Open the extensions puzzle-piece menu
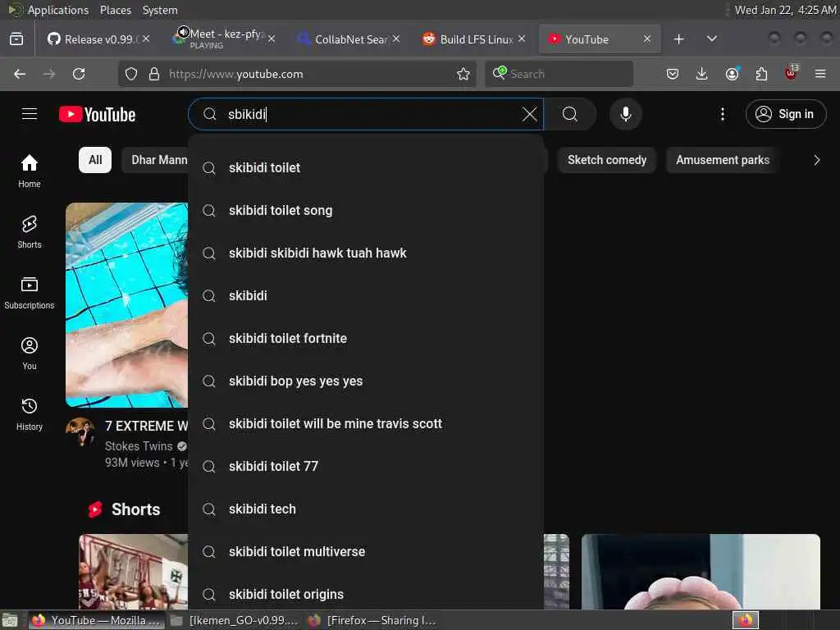Image resolution: width=840 pixels, height=630 pixels. (x=761, y=74)
